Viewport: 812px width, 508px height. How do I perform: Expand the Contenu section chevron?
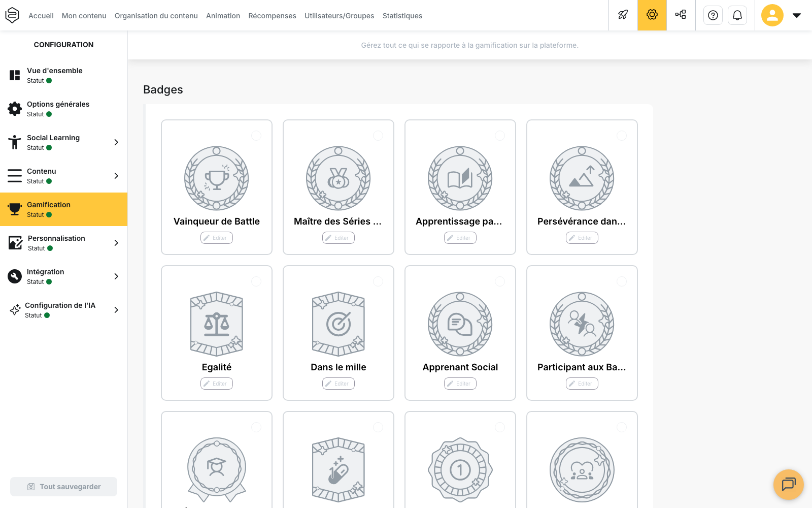coord(116,176)
